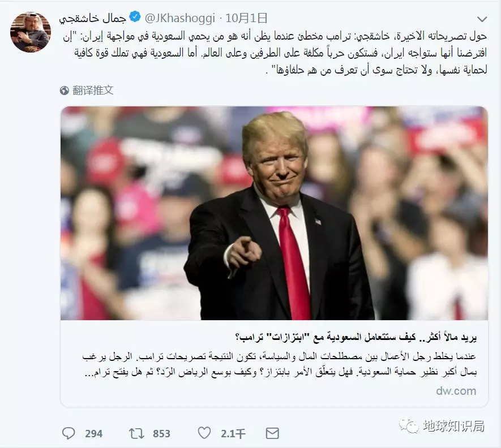Click the reply speech bubble icon
The height and width of the screenshot is (448, 501).
click(x=68, y=433)
